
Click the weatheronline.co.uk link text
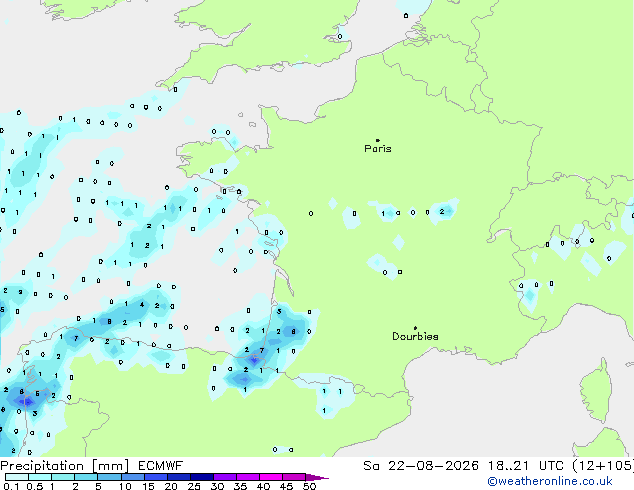point(550,481)
